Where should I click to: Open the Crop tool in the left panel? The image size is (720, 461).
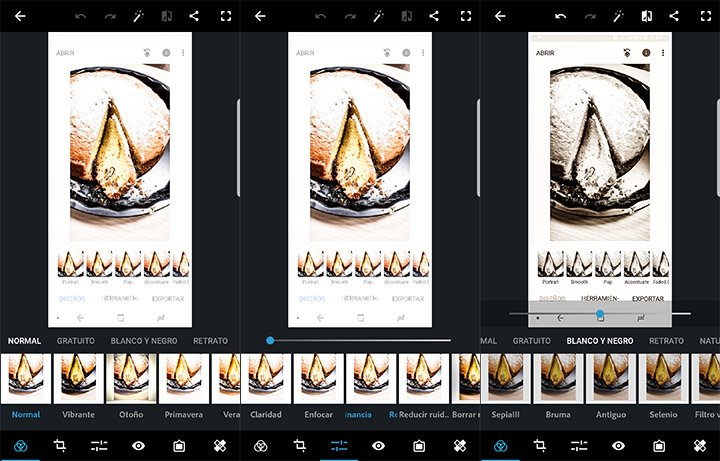click(x=60, y=445)
